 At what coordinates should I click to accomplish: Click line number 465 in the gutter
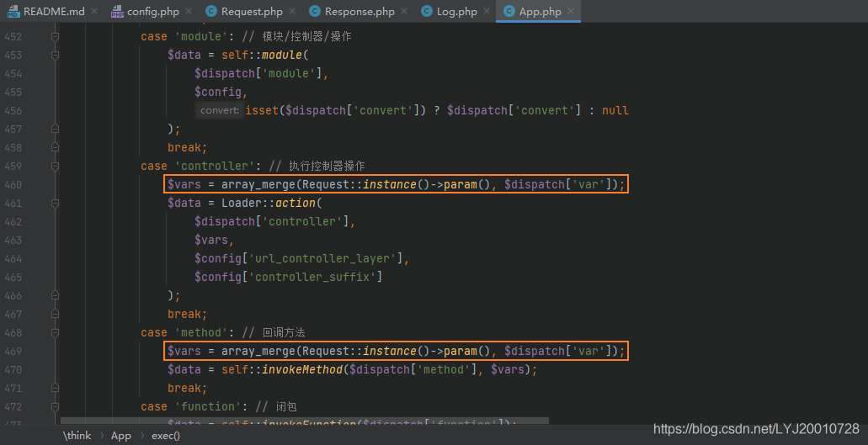click(13, 277)
